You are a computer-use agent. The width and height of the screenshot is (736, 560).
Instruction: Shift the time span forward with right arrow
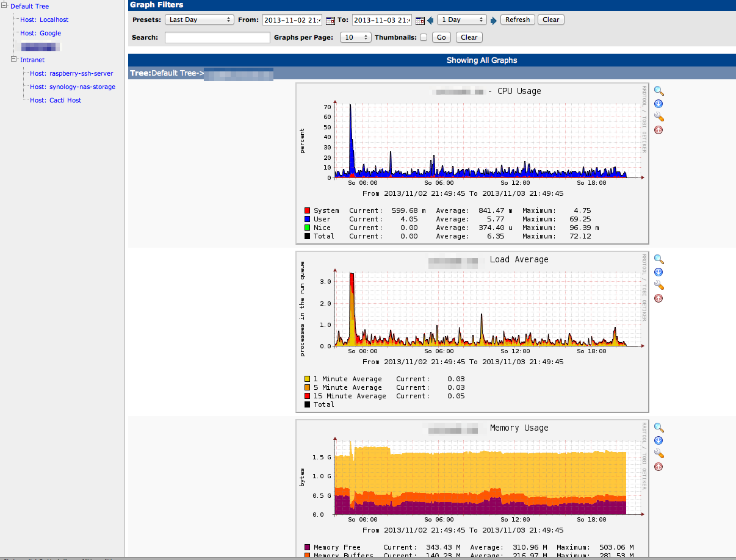point(494,20)
